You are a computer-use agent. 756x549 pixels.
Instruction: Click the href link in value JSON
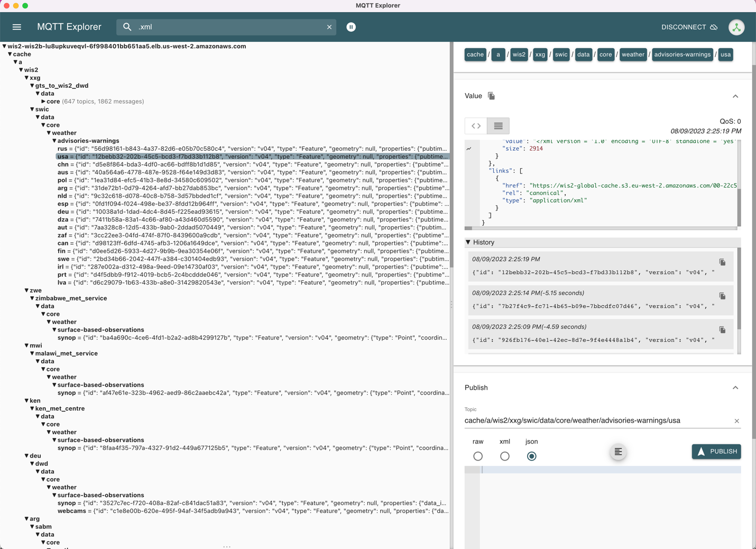tap(634, 186)
